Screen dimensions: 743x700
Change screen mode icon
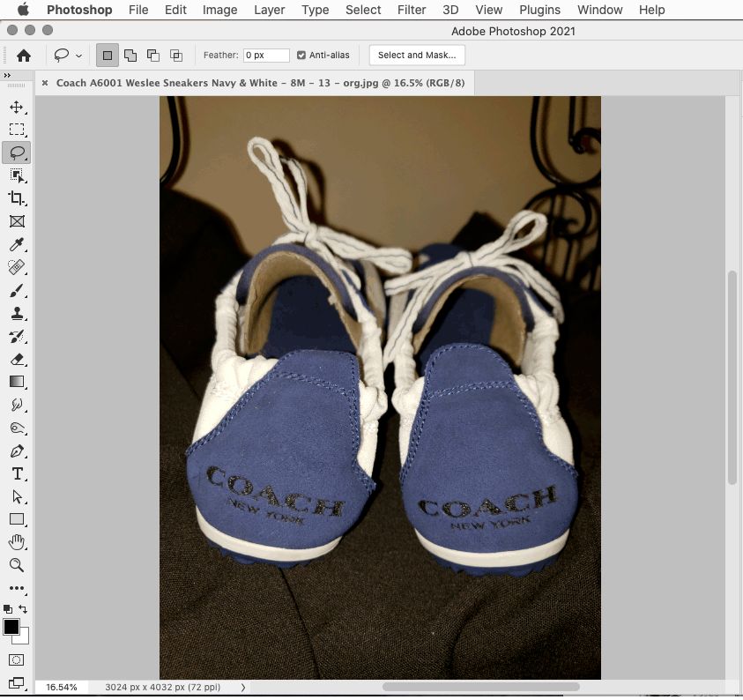pos(16,682)
